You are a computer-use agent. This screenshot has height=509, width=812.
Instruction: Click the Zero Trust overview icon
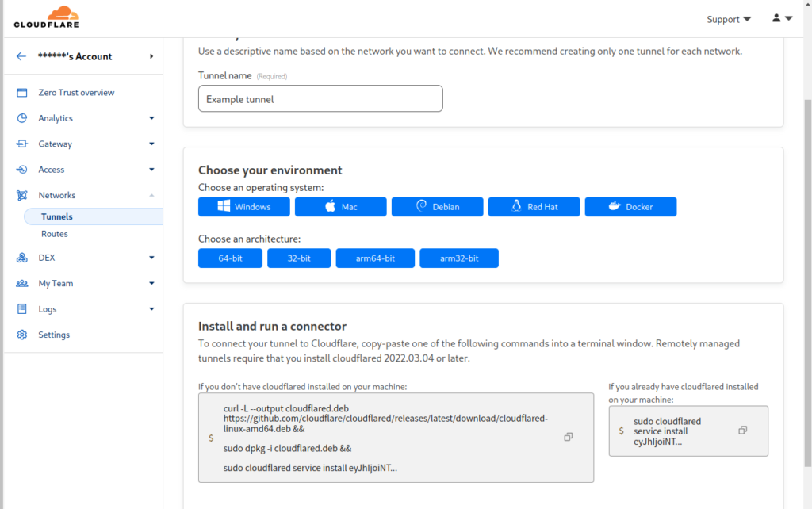[x=21, y=93]
